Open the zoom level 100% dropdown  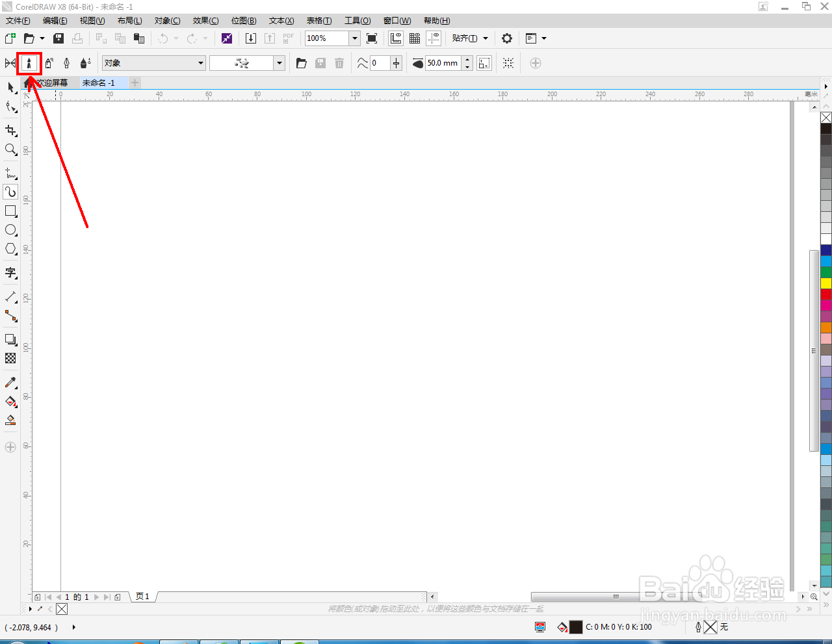(354, 38)
